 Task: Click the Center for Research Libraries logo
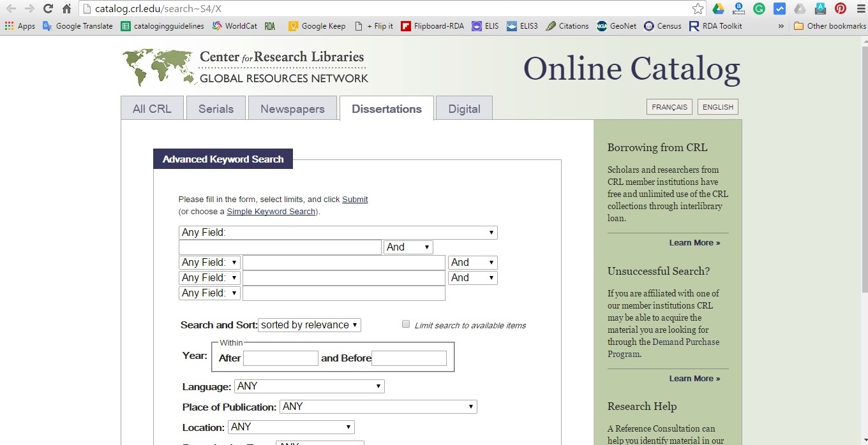[246, 67]
